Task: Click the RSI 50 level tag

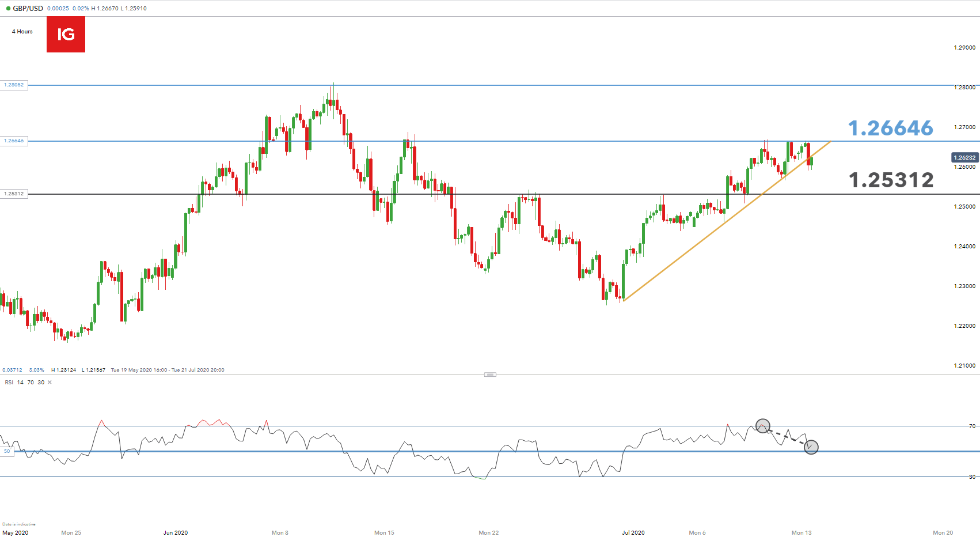Action: (7, 451)
